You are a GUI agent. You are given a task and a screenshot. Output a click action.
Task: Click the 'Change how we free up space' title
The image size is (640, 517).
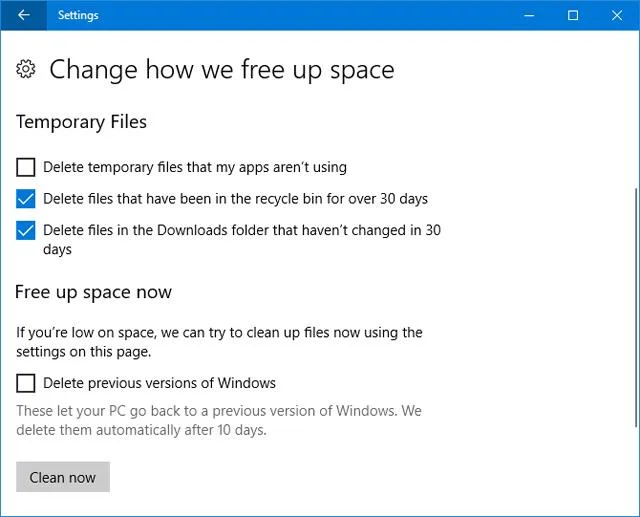(x=222, y=69)
